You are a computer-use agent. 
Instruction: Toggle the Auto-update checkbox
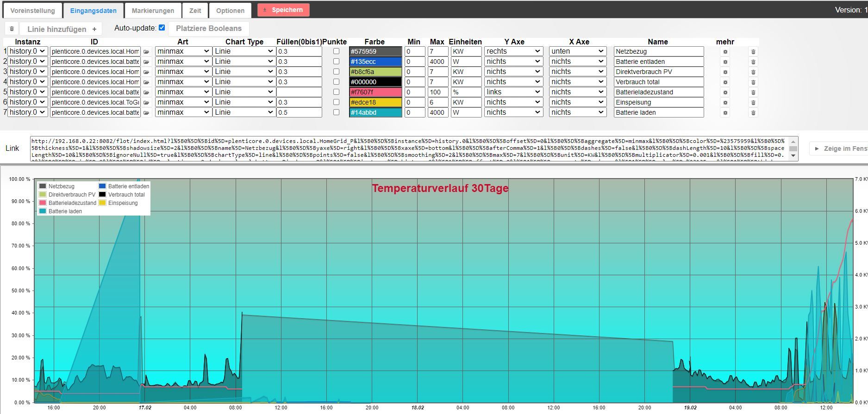pos(162,28)
